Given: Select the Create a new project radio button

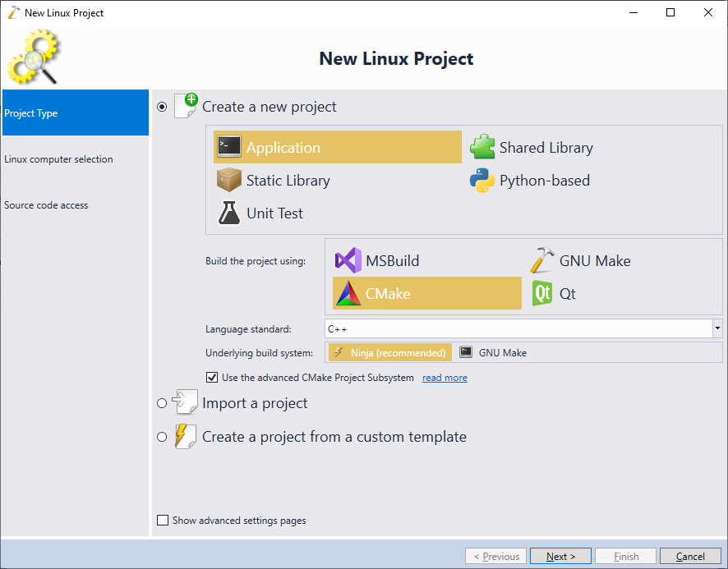Looking at the screenshot, I should [162, 107].
